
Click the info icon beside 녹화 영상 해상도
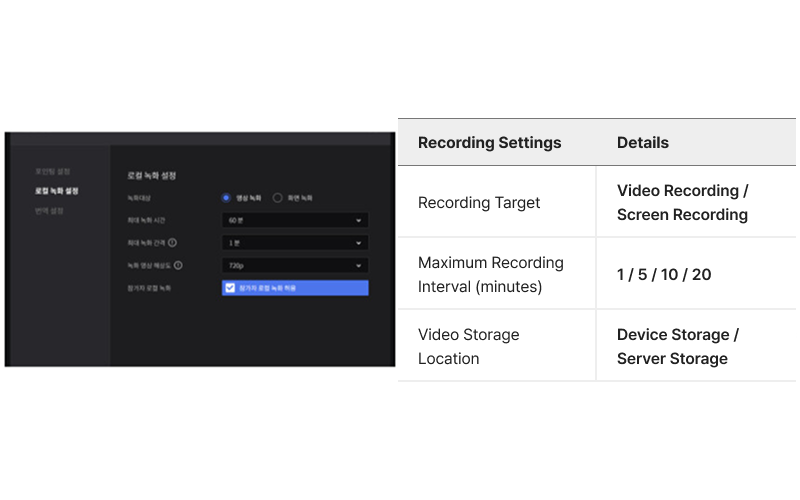click(x=178, y=266)
